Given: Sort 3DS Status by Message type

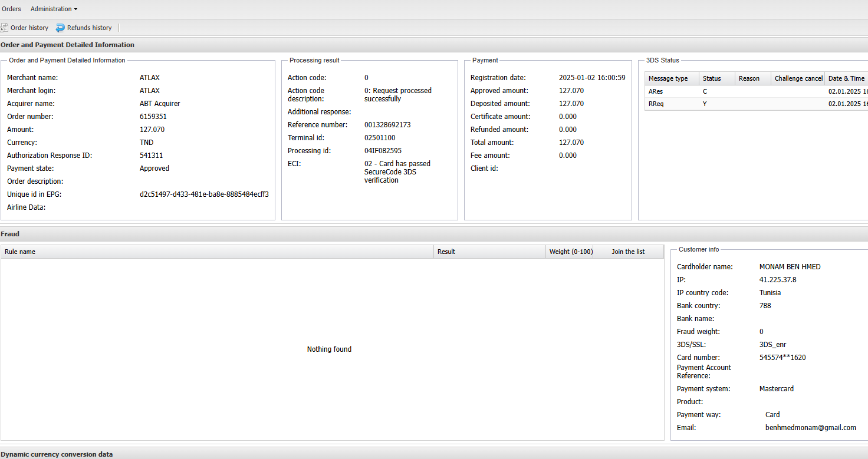Looking at the screenshot, I should [x=668, y=78].
